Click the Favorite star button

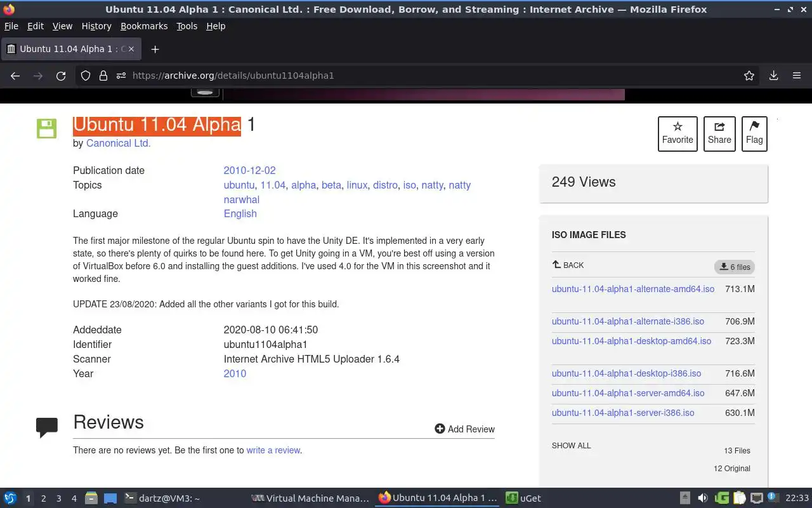coord(678,134)
